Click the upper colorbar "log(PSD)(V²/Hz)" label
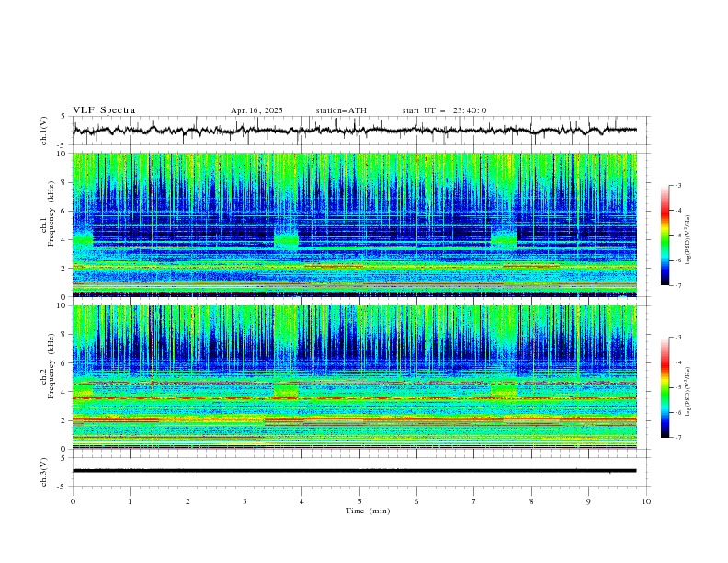 tap(688, 240)
